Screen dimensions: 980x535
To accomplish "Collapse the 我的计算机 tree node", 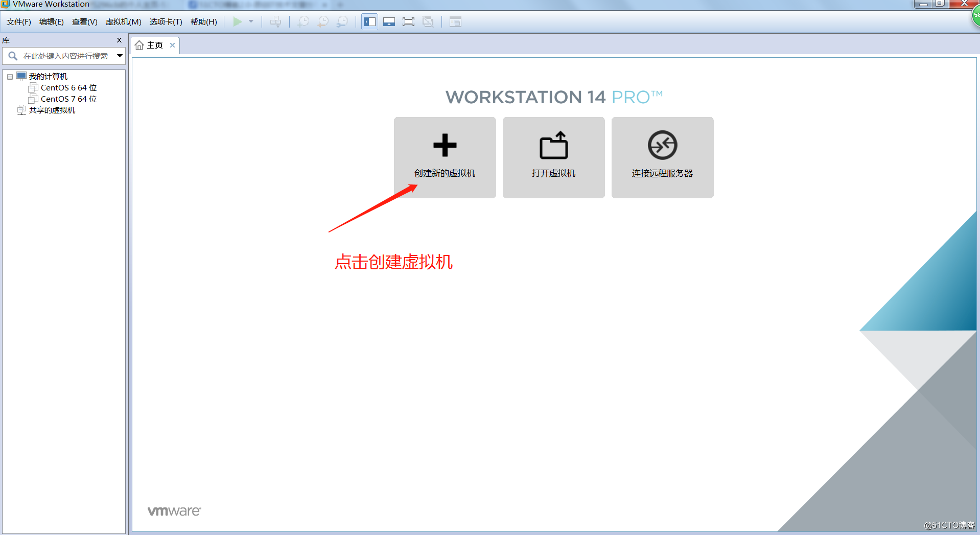I will coord(10,77).
